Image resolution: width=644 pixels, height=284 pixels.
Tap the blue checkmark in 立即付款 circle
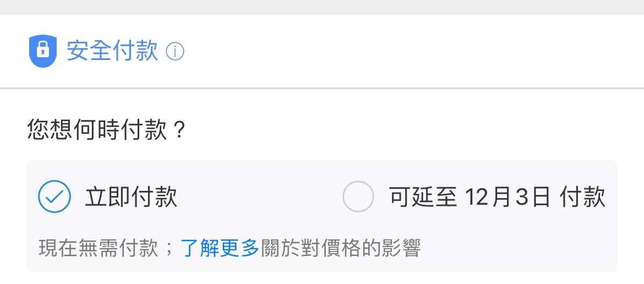coord(54,197)
